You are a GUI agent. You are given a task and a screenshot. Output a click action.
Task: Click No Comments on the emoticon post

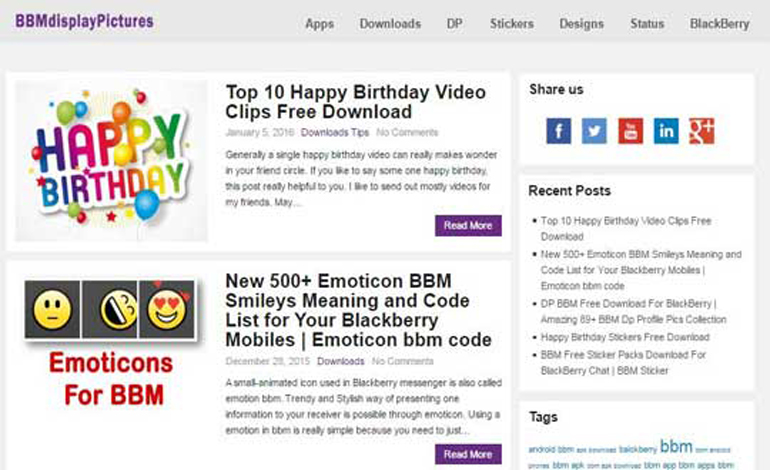[403, 361]
